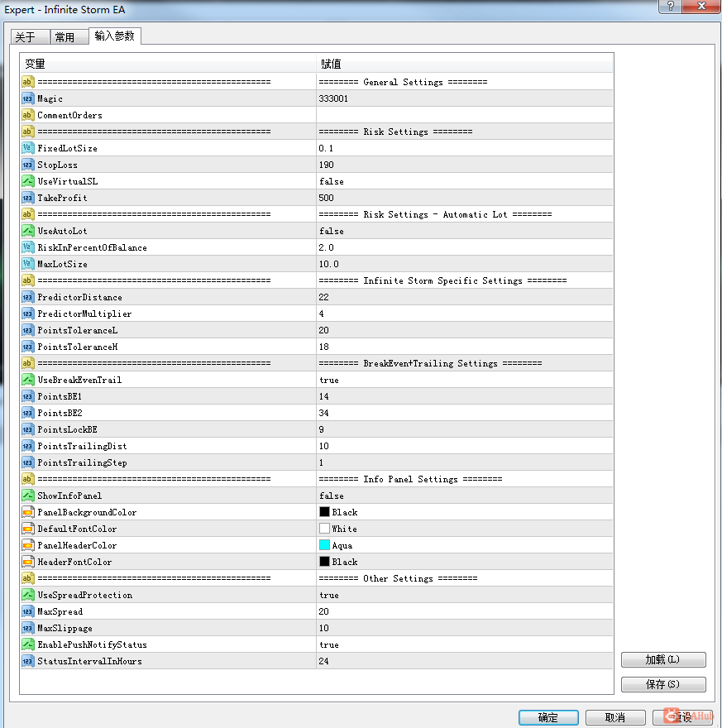The image size is (722, 728).
Task: Click the 变量 column header
Action: 168,64
